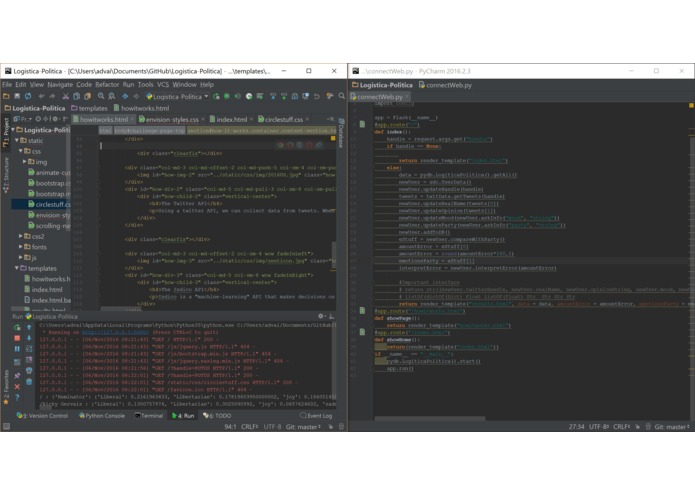Toggle the Favorites side tool window
Image resolution: width=695 pixels, height=494 pixels.
click(x=6, y=386)
